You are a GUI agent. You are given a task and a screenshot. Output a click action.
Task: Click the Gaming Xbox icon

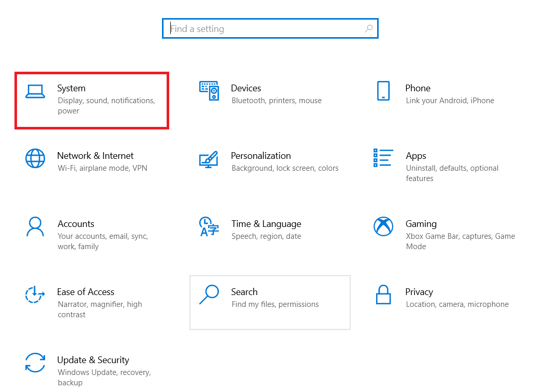(383, 225)
